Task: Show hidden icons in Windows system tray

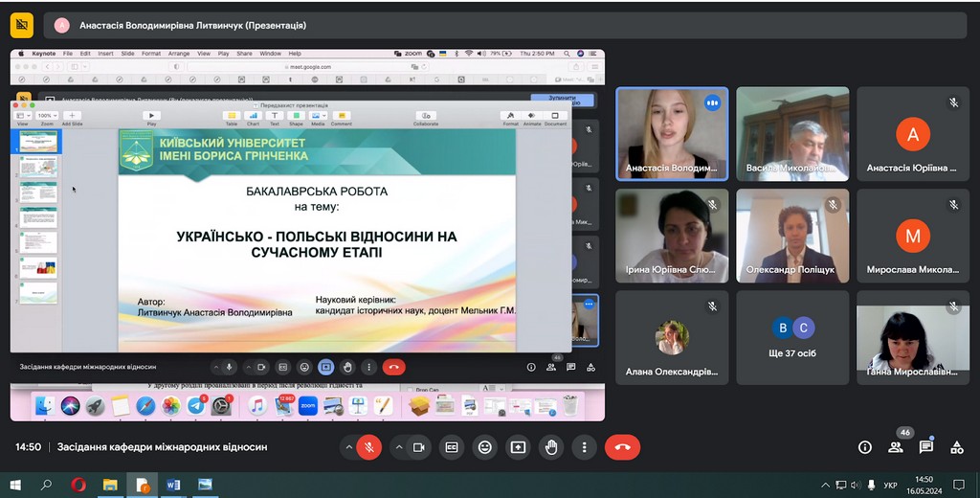Action: [826, 486]
